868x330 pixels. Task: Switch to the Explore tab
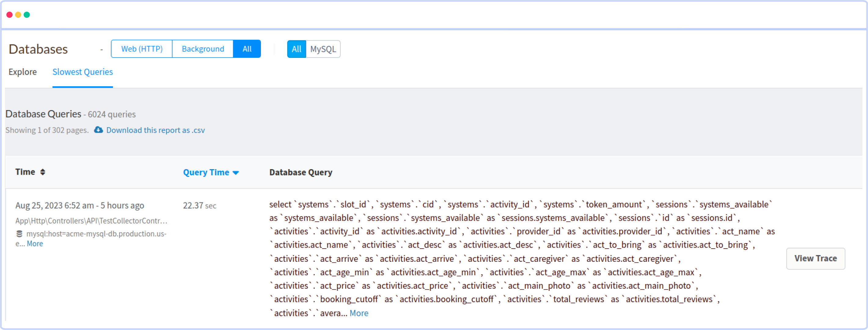point(23,72)
